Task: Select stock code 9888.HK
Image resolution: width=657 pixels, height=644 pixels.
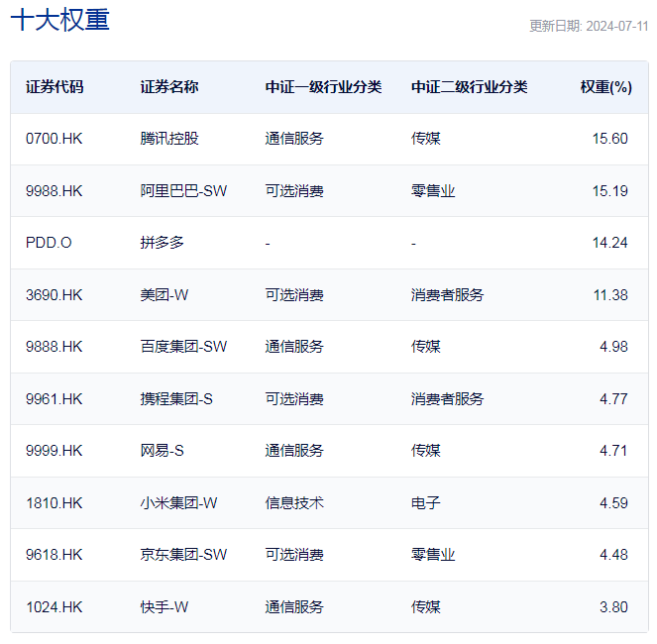Action: 55,347
